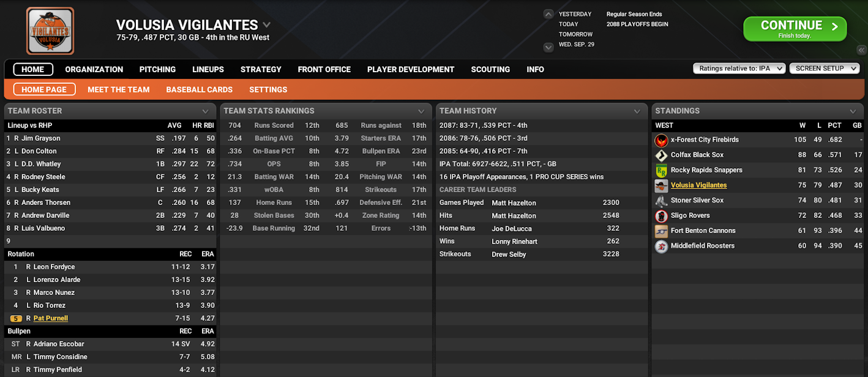Switch to the Meet the Team tab
The height and width of the screenshot is (377, 868).
click(119, 89)
